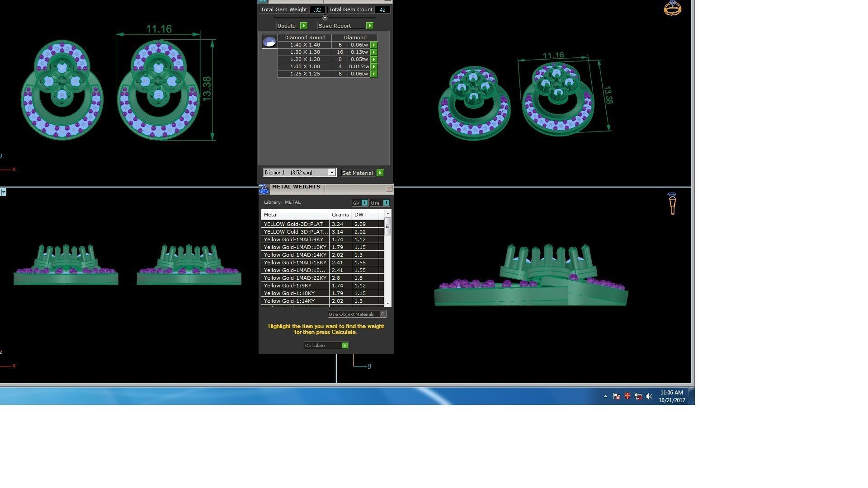Toggle the GV library switch
The height and width of the screenshot is (488, 868).
[364, 203]
